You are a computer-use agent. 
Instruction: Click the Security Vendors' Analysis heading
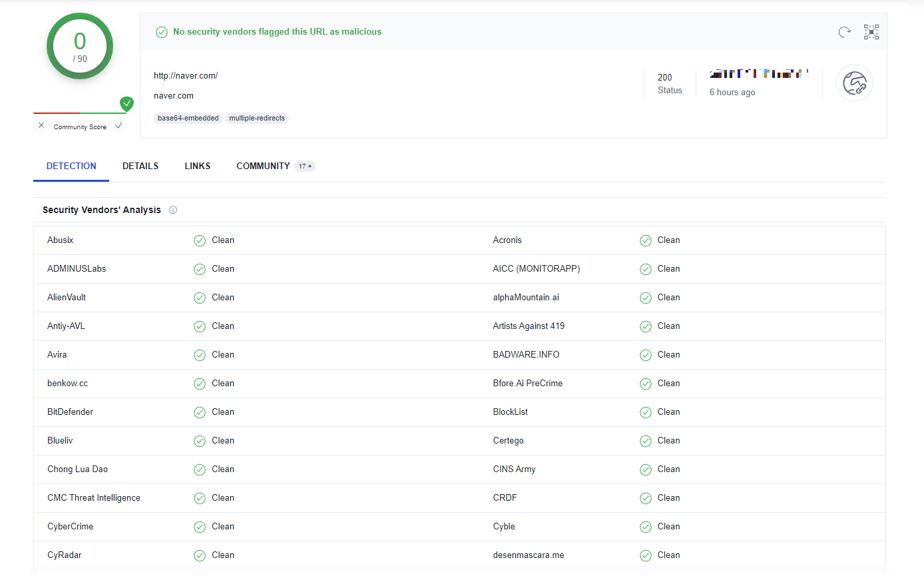pyautogui.click(x=102, y=210)
